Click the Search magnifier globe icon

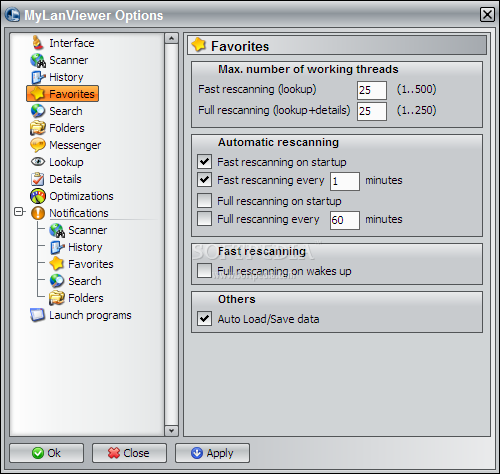[38, 111]
